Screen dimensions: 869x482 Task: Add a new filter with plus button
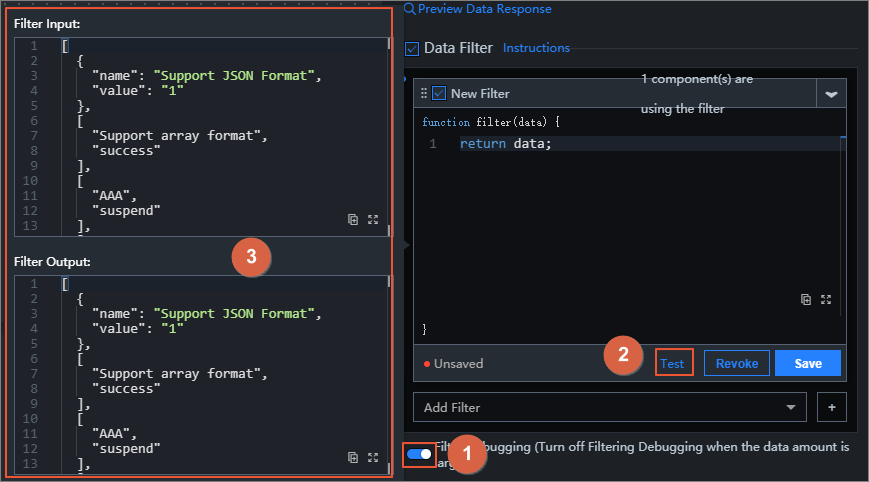(831, 407)
